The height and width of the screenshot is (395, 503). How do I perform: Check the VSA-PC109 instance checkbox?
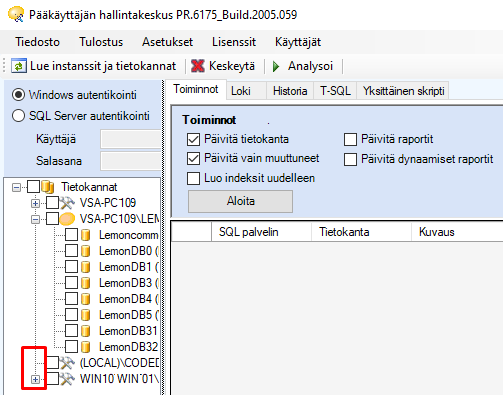pyautogui.click(x=52, y=203)
